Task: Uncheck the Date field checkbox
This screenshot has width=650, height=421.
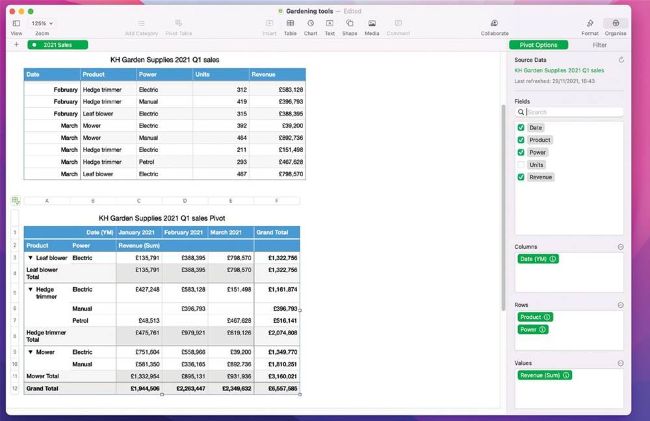Action: (521, 128)
